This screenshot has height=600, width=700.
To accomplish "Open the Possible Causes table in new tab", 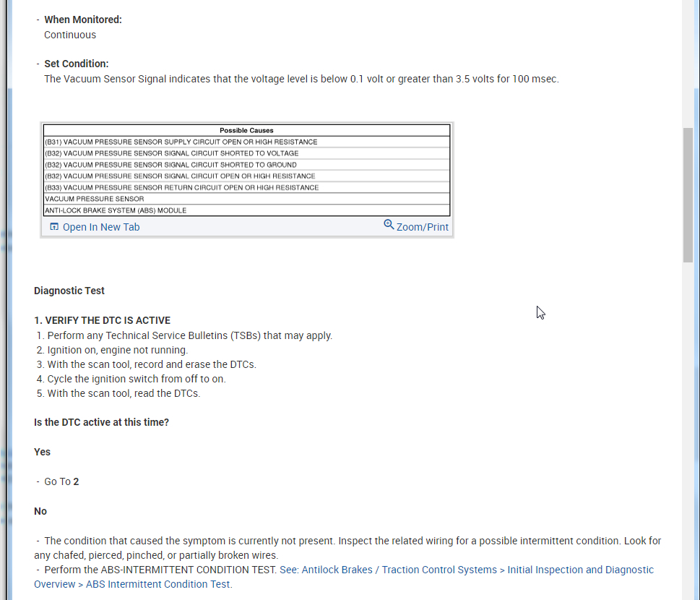I will pyautogui.click(x=100, y=227).
